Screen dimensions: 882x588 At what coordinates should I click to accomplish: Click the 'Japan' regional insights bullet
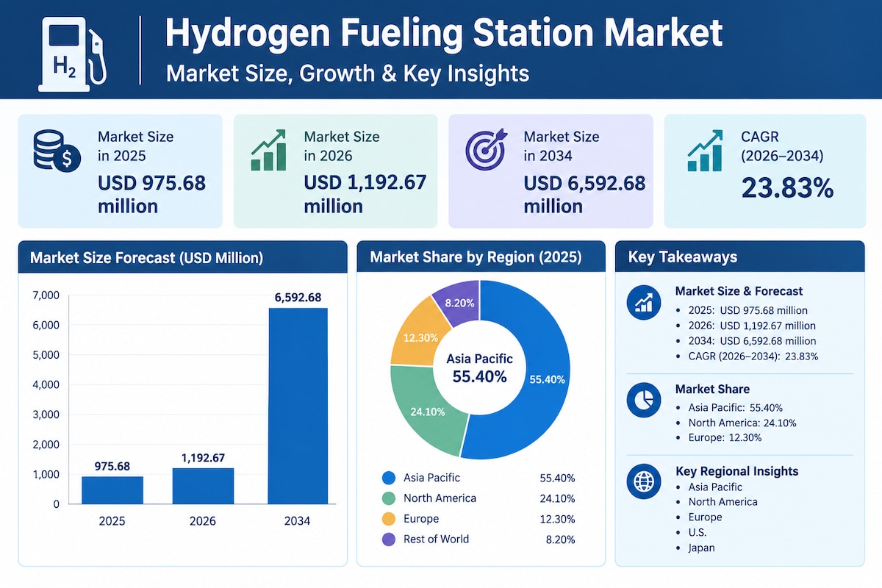pos(701,548)
